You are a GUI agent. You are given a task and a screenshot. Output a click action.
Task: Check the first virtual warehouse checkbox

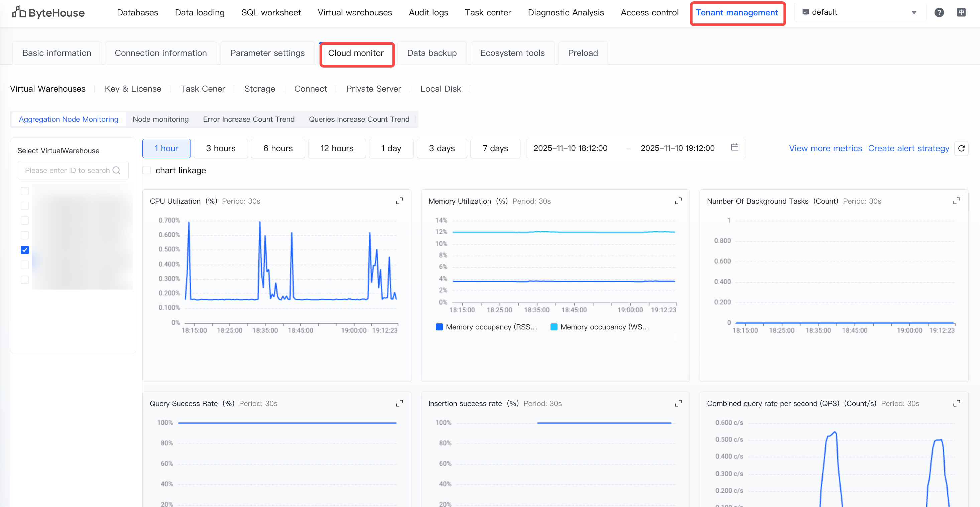click(x=25, y=191)
